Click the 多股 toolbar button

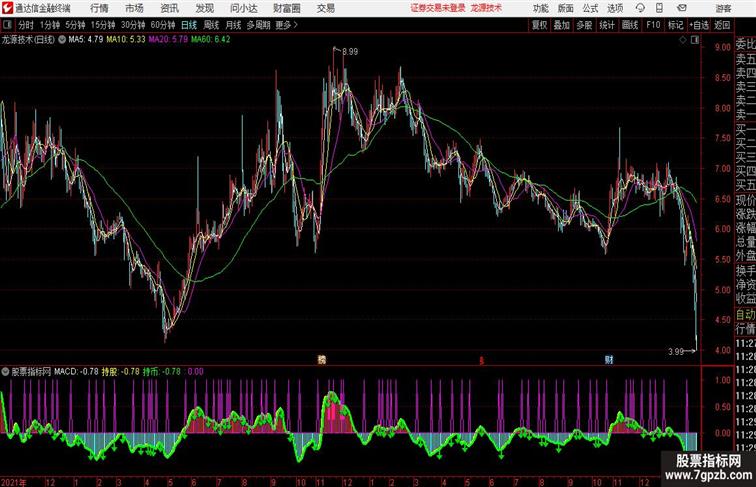tap(584, 25)
